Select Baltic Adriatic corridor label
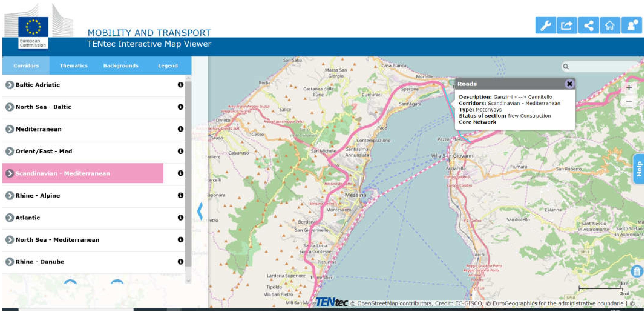The width and height of the screenshot is (644, 313). 38,85
